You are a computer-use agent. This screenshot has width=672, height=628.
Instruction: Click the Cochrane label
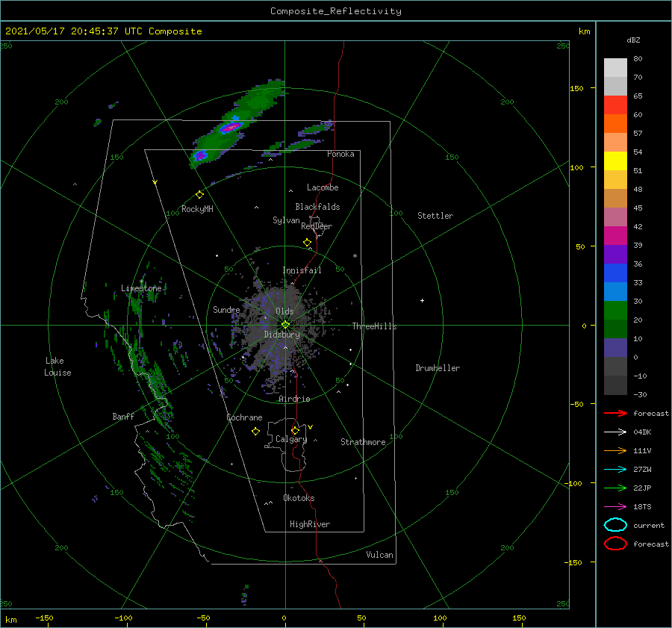[x=244, y=417]
